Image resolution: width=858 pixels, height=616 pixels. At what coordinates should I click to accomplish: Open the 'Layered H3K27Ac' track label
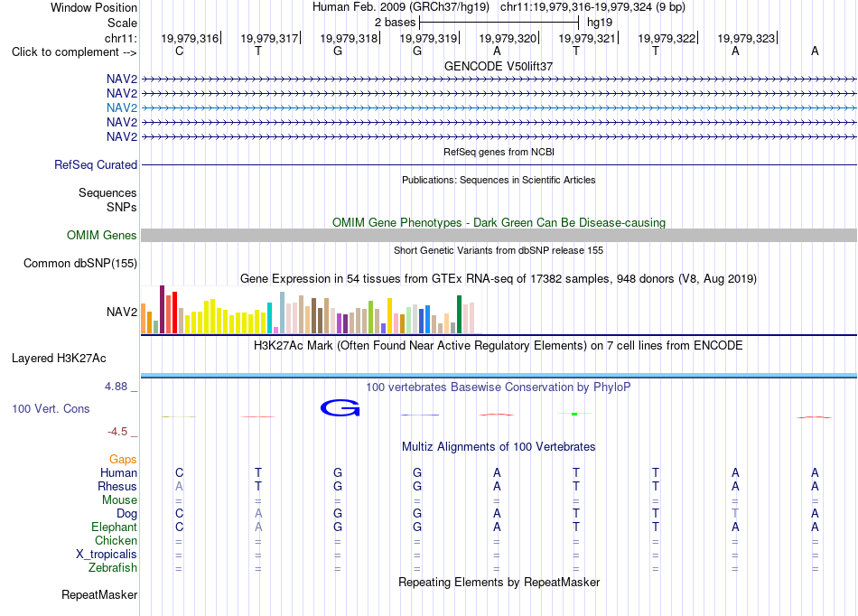[x=59, y=359]
